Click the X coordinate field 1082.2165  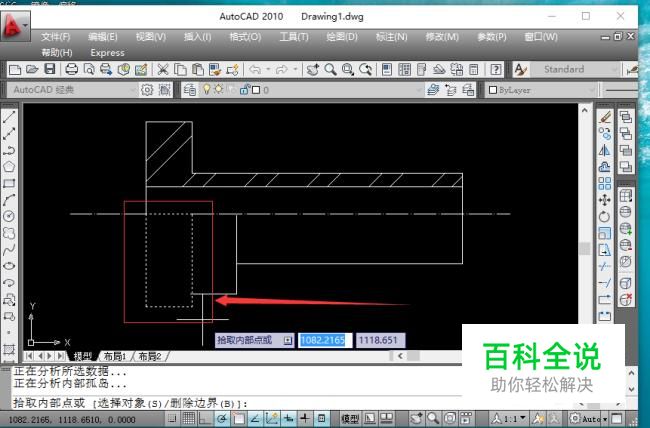(325, 340)
